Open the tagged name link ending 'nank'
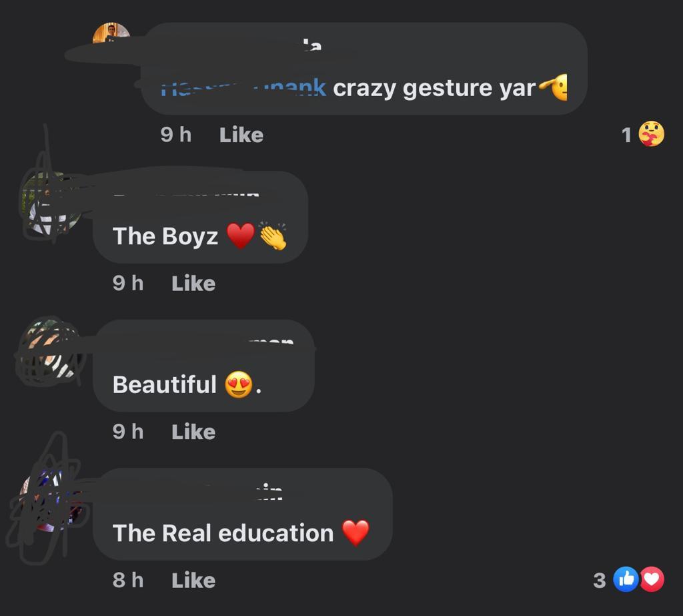Screen dimensions: 683x616 (x=243, y=88)
